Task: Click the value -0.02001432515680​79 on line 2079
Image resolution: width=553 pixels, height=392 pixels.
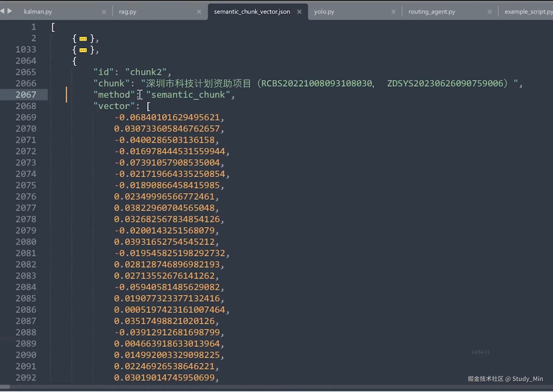Action: tap(164, 231)
